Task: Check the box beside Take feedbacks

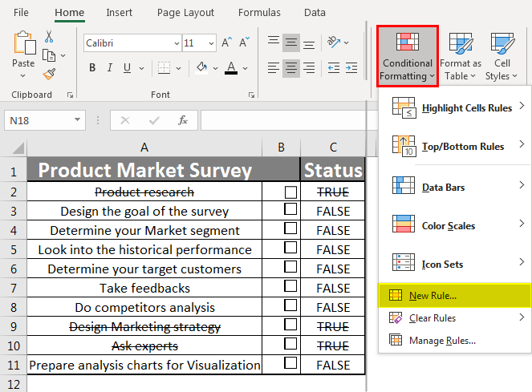Action: click(290, 289)
